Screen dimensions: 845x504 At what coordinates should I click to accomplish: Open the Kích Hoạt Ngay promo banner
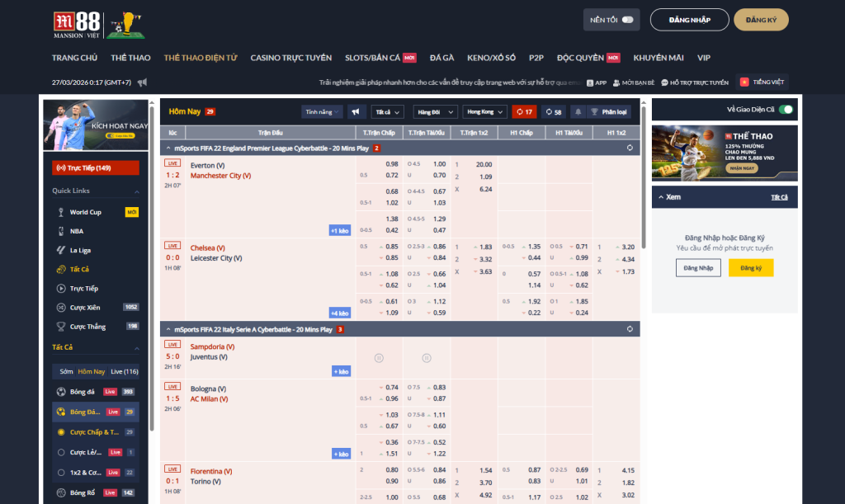point(96,125)
